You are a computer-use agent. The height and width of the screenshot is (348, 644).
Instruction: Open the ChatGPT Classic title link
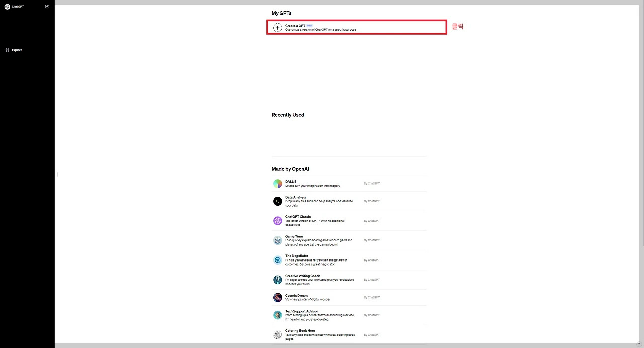298,217
